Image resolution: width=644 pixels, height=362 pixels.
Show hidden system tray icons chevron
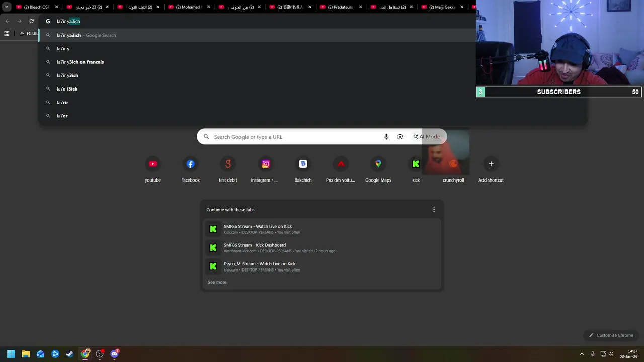coord(582,354)
